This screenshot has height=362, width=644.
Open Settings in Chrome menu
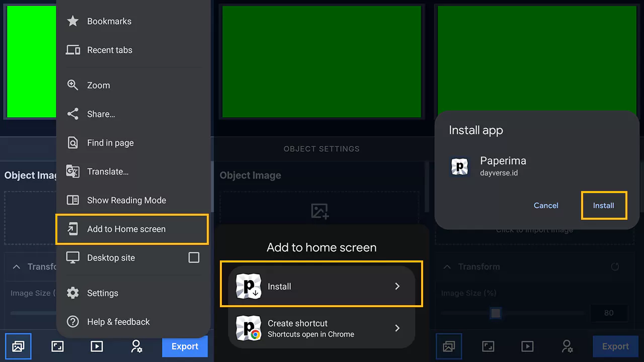click(133, 293)
